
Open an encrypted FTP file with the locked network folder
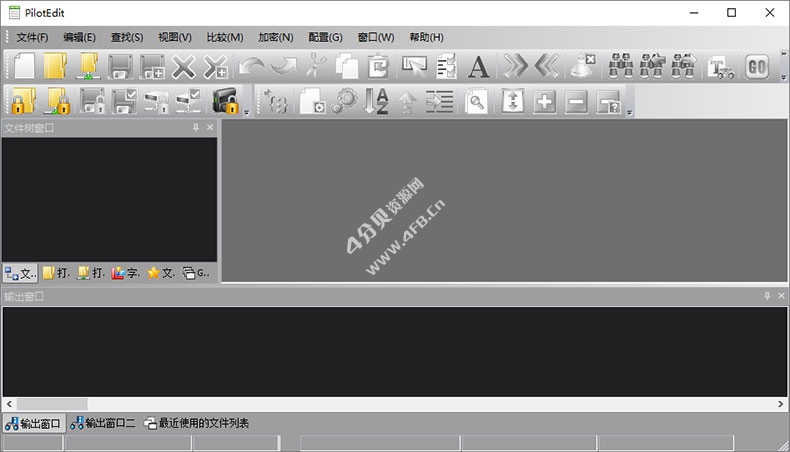coord(57,101)
